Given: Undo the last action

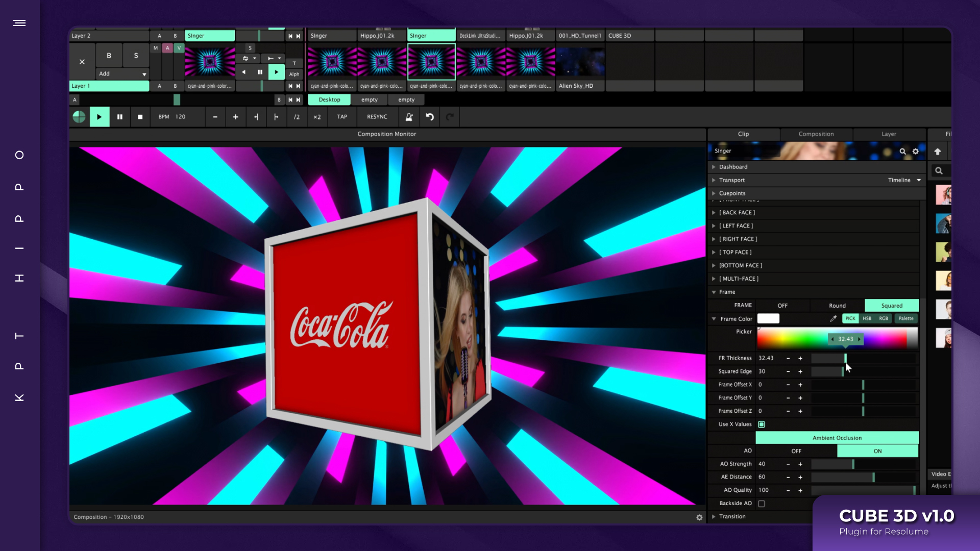Looking at the screenshot, I should click(430, 117).
